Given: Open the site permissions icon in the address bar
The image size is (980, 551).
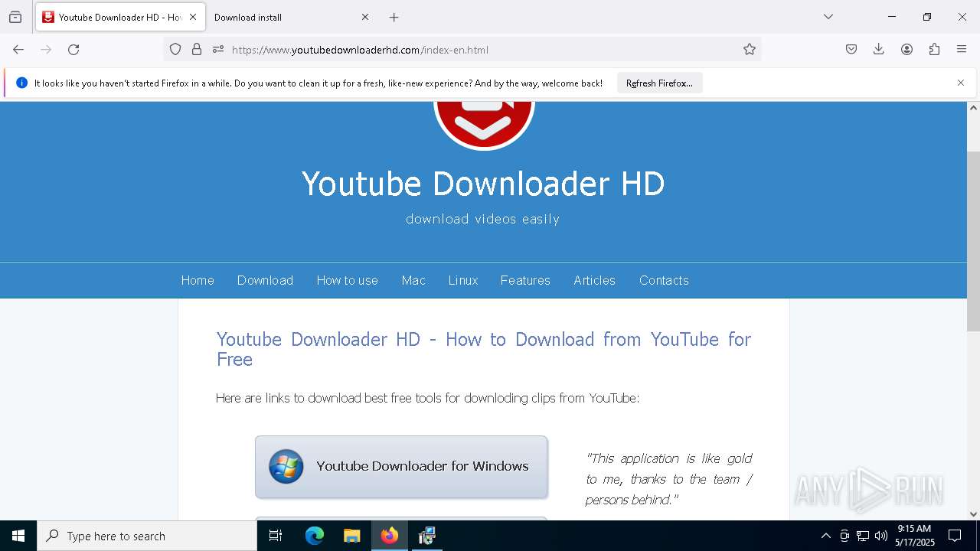Looking at the screenshot, I should pos(218,50).
